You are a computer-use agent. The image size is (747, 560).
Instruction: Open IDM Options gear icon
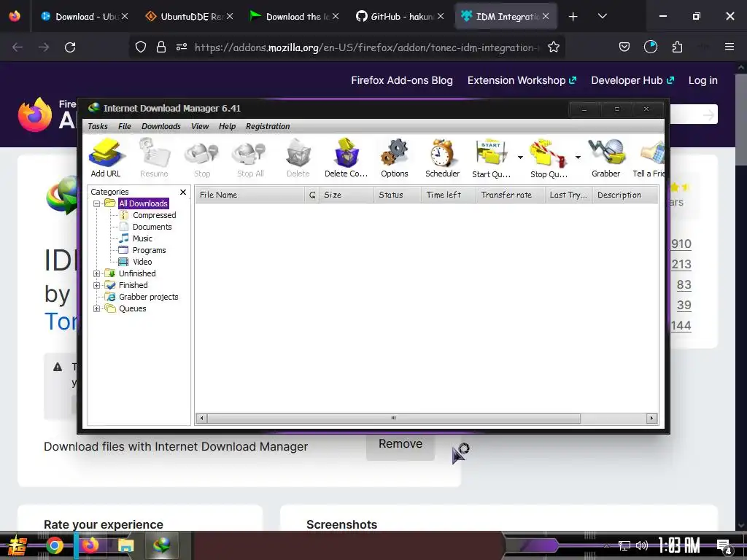[x=395, y=158]
